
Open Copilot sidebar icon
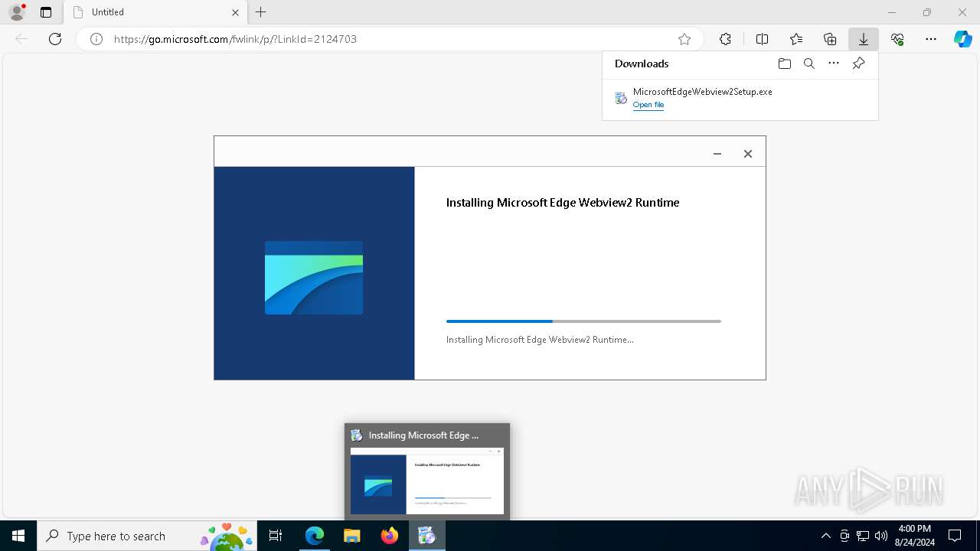click(x=963, y=39)
